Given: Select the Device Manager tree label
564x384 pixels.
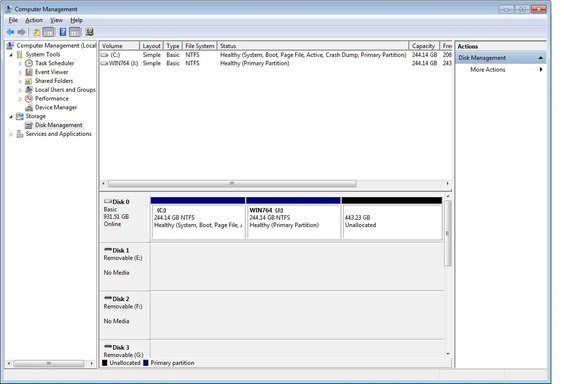Looking at the screenshot, I should point(56,108).
